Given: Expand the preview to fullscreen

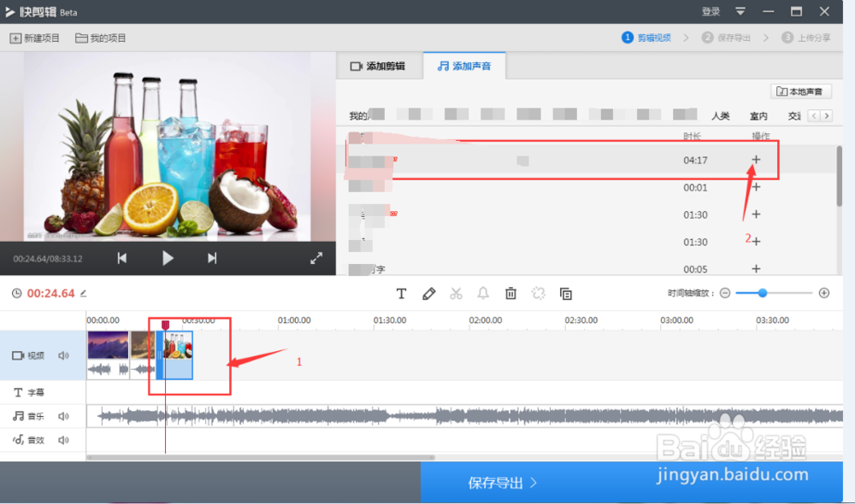Looking at the screenshot, I should [316, 258].
